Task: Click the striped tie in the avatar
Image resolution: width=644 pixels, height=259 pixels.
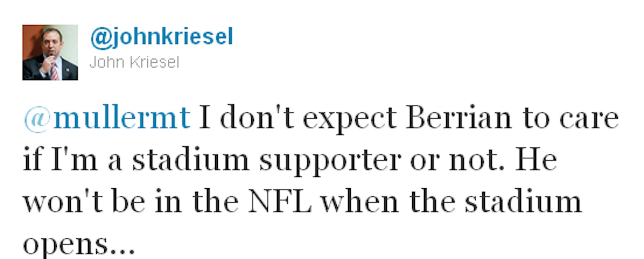Action: 54,72
